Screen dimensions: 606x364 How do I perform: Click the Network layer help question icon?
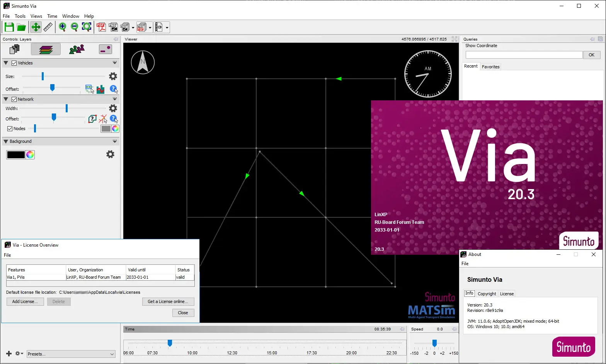pyautogui.click(x=113, y=119)
